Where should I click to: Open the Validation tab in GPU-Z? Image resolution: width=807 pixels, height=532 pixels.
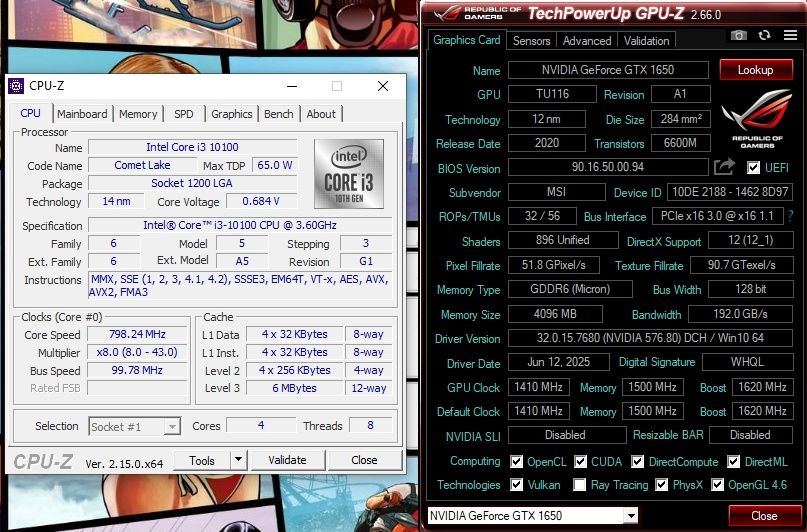(x=646, y=41)
